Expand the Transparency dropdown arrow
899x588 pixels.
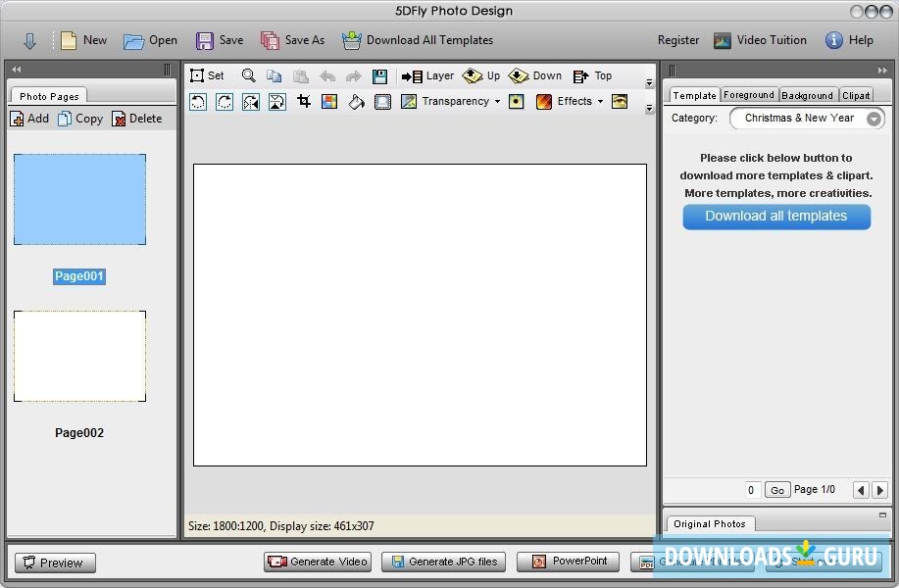497,102
